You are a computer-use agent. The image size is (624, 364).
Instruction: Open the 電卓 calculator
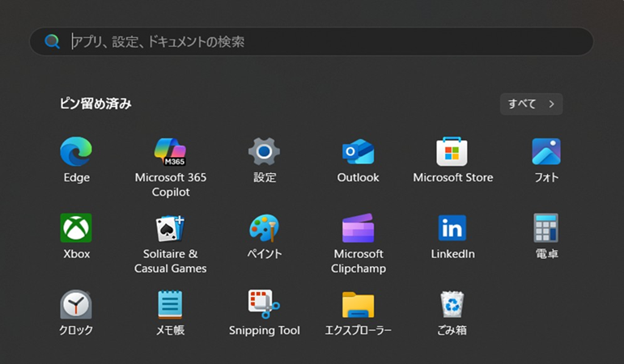click(x=546, y=228)
